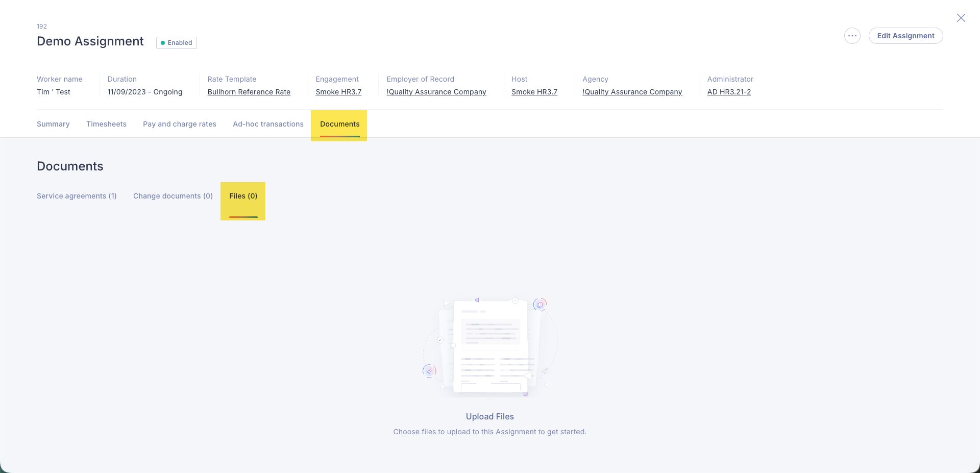Click the assignment number 192
980x473 pixels.
tap(42, 27)
